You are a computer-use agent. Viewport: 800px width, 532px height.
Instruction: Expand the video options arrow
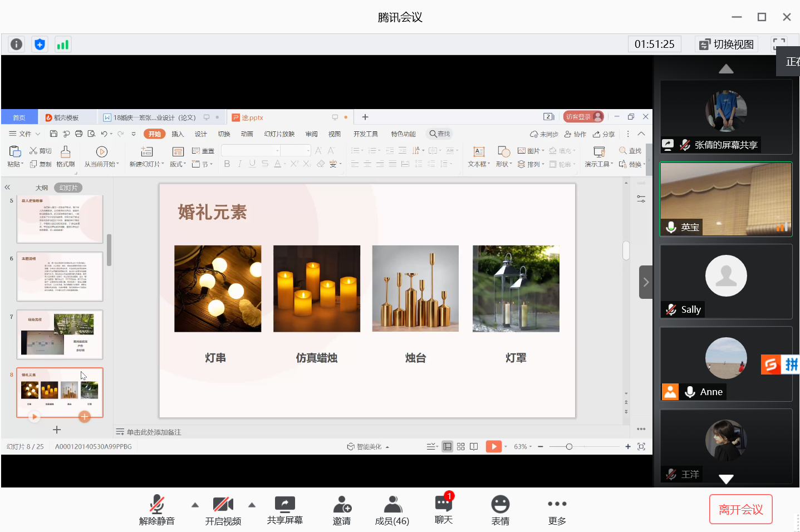coord(252,505)
